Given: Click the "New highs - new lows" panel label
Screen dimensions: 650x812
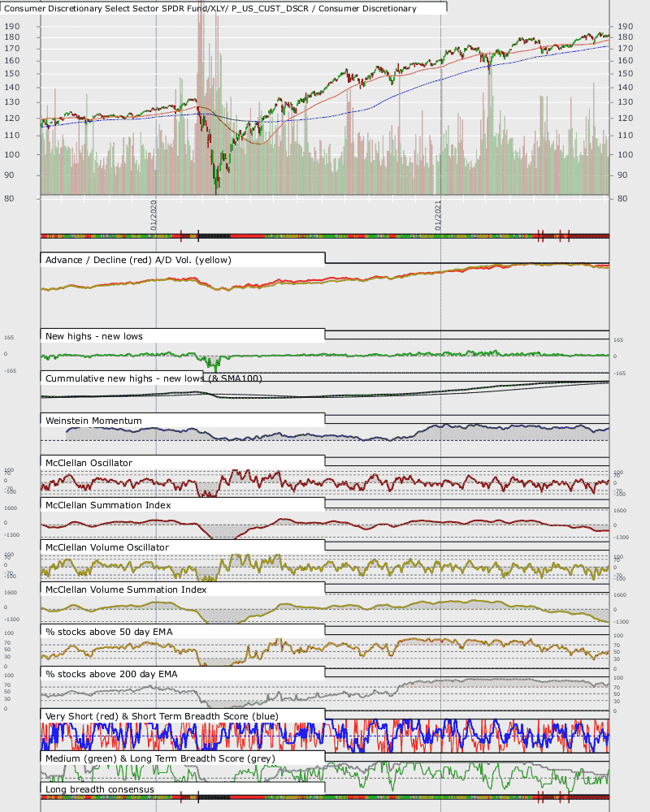Looking at the screenshot, I should click(x=93, y=336).
